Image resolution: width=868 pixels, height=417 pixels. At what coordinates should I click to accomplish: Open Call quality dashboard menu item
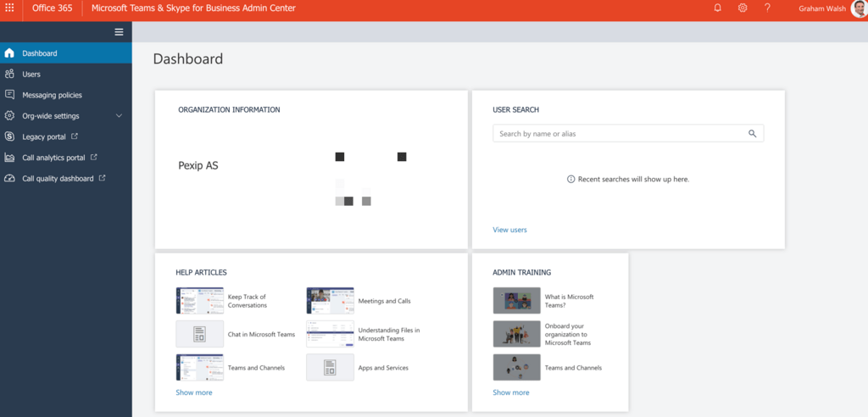click(x=66, y=179)
